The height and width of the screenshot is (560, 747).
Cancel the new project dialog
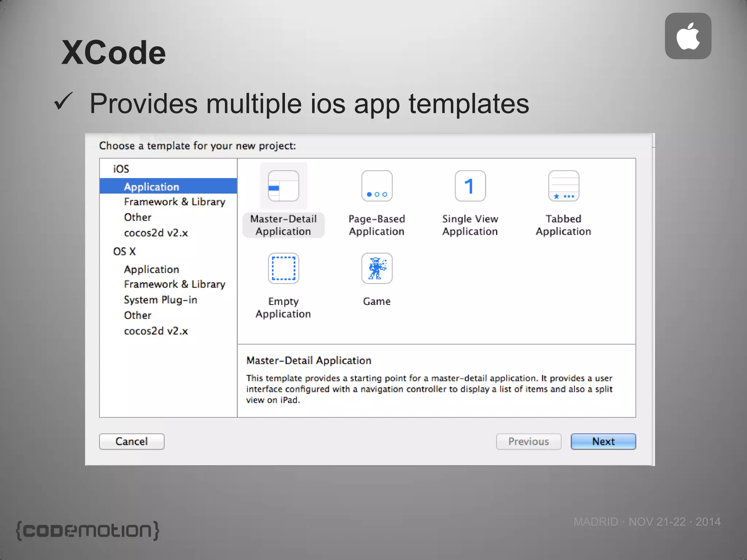click(132, 442)
